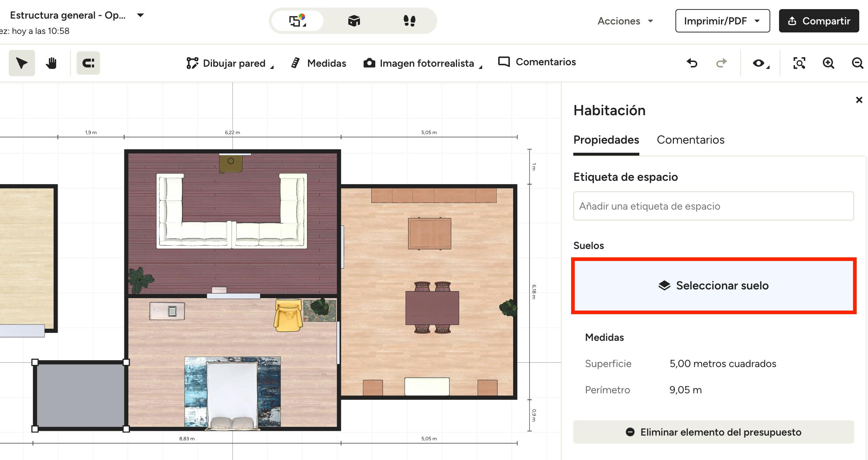Viewport: 868px width, 460px height.
Task: Toggle the magnet snapping button
Action: 88,63
